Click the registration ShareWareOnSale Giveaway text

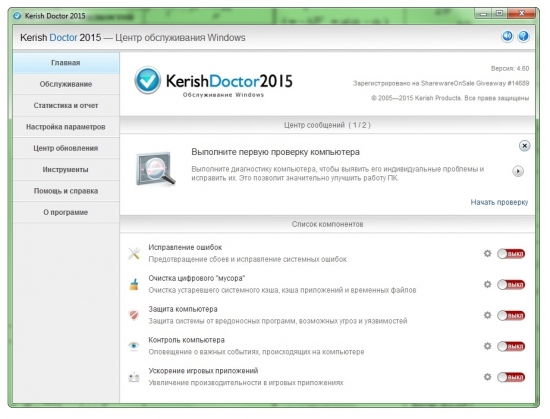pos(441,83)
